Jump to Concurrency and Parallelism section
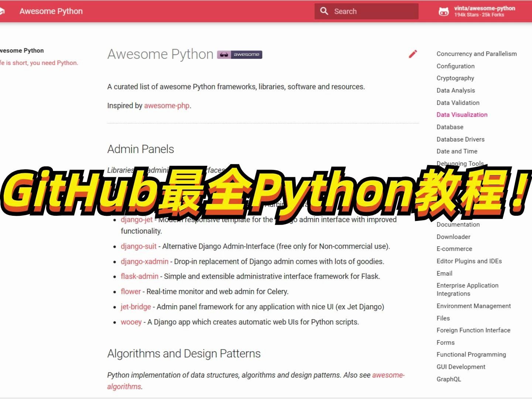 click(x=477, y=54)
